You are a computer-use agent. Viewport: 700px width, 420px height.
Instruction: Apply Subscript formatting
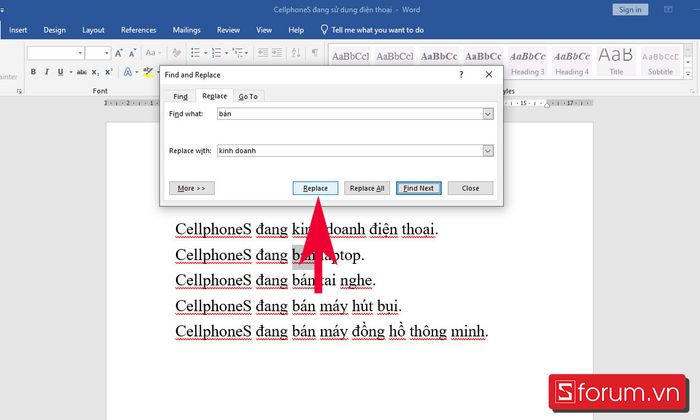click(x=95, y=72)
